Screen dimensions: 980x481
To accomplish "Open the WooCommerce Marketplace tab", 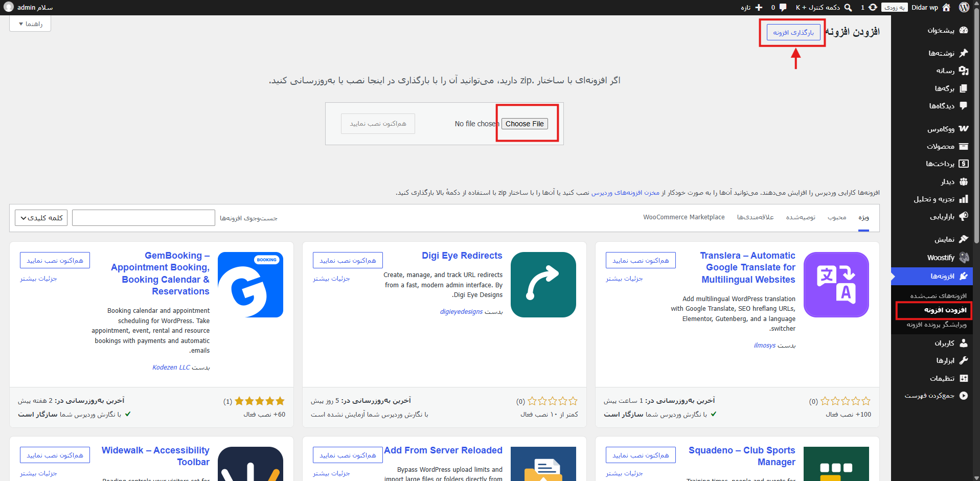I will 684,217.
